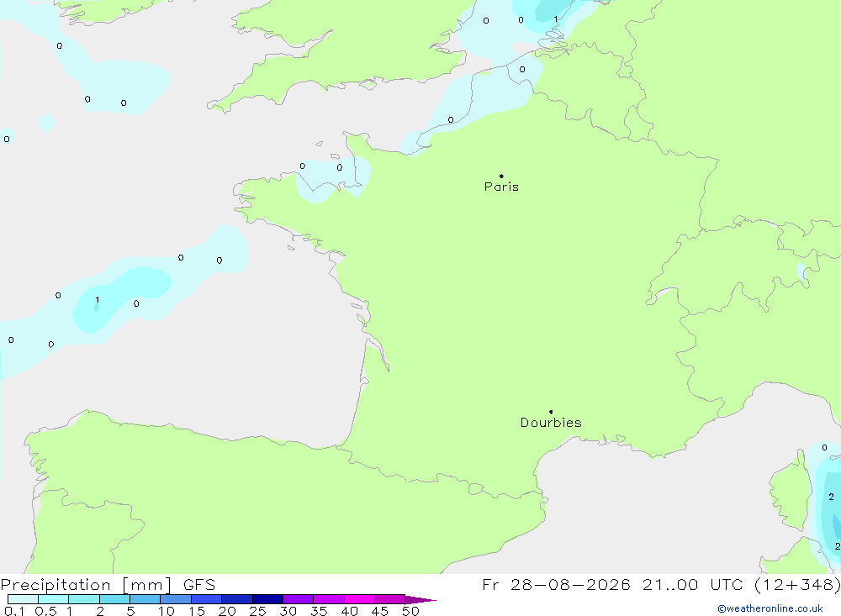Pick the 2–5 mm legend color swatch
Viewport: 841px width, 616px height.
tap(114, 599)
